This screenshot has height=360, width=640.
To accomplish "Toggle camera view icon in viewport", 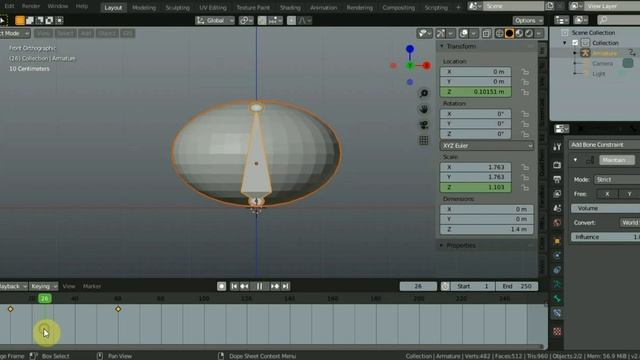I will 424,125.
